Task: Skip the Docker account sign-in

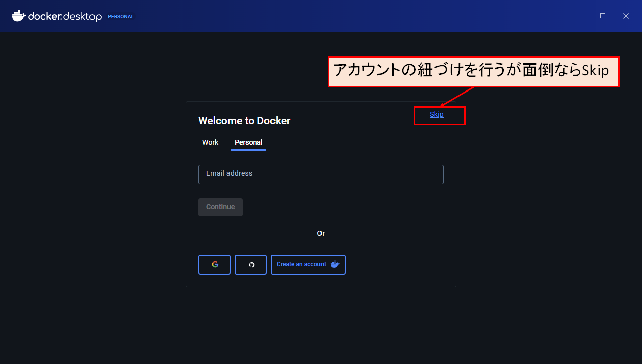Action: 437,114
